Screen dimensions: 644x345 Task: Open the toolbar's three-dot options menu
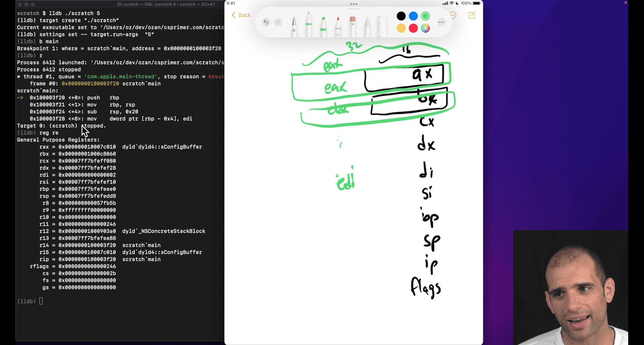click(x=441, y=23)
